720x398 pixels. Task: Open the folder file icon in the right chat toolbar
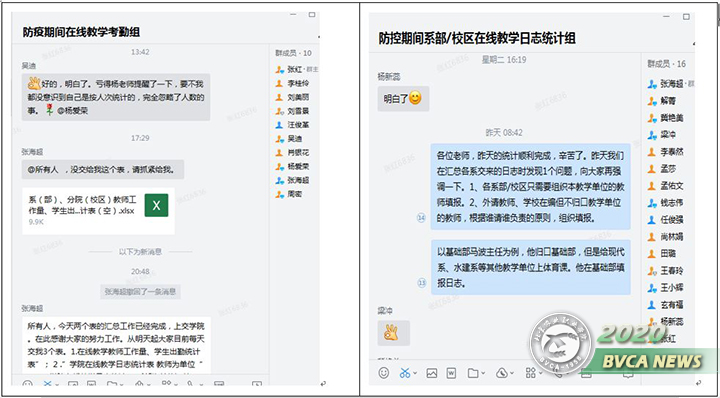point(472,373)
